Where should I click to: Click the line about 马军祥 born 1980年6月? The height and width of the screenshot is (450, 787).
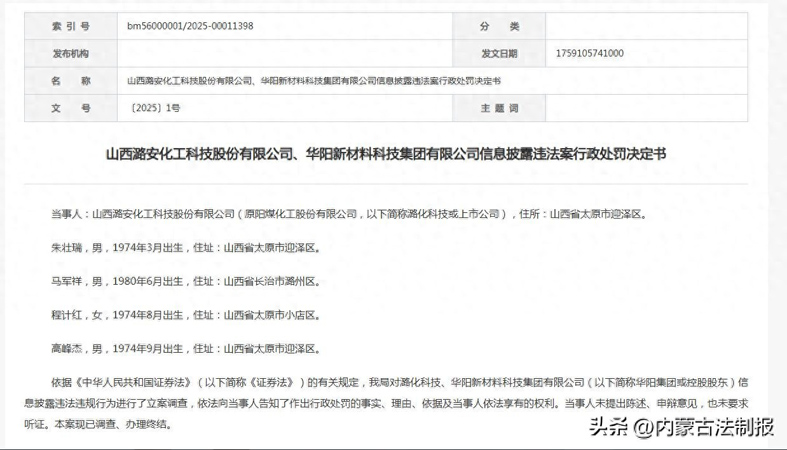coord(186,281)
